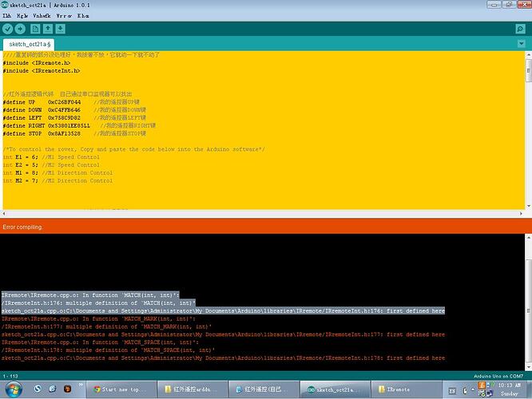The width and height of the screenshot is (532, 399).
Task: Open the fifth menu labeled 'Khox'
Action: tap(83, 16)
